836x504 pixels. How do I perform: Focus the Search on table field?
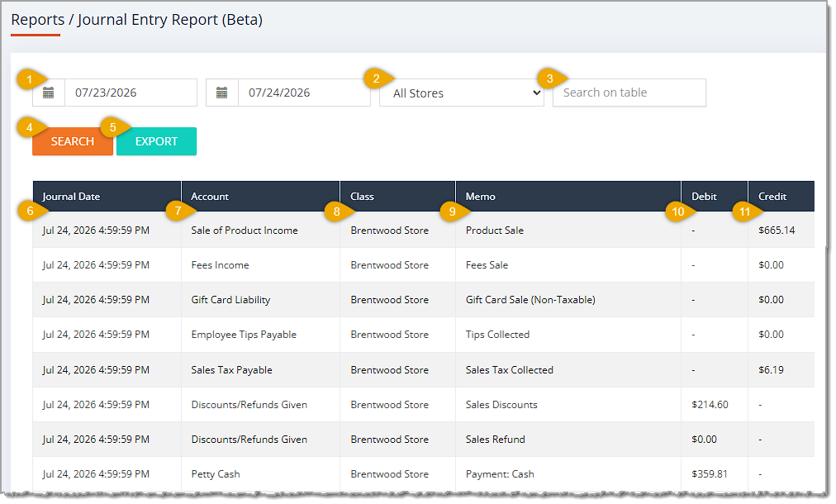tap(629, 93)
